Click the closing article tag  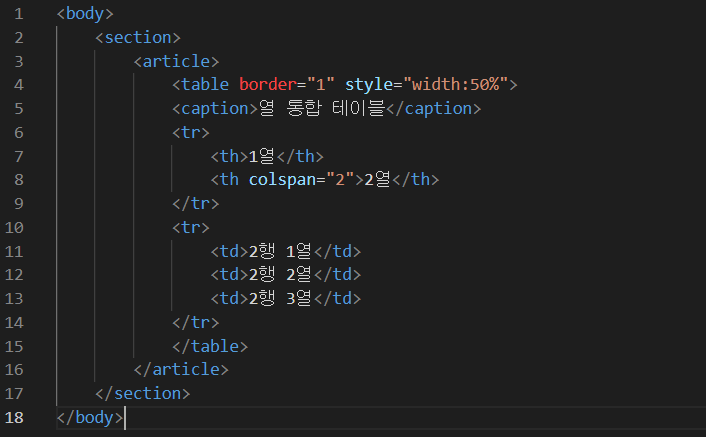(x=181, y=370)
